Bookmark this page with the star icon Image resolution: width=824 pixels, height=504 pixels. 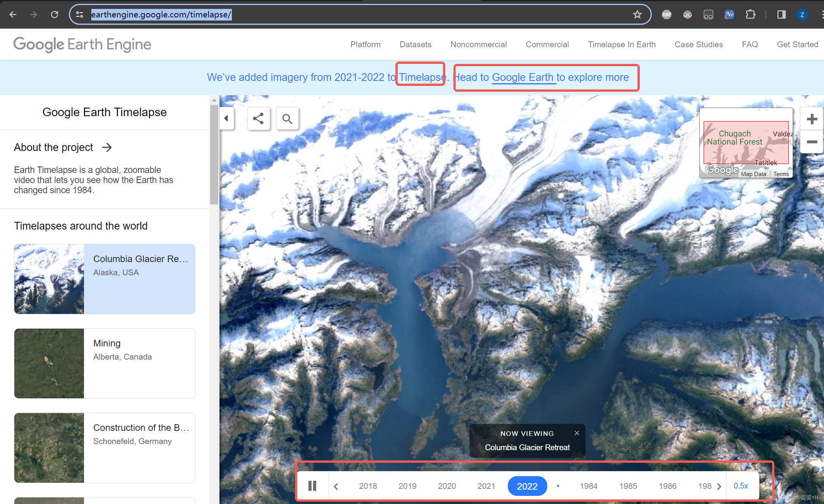point(637,15)
